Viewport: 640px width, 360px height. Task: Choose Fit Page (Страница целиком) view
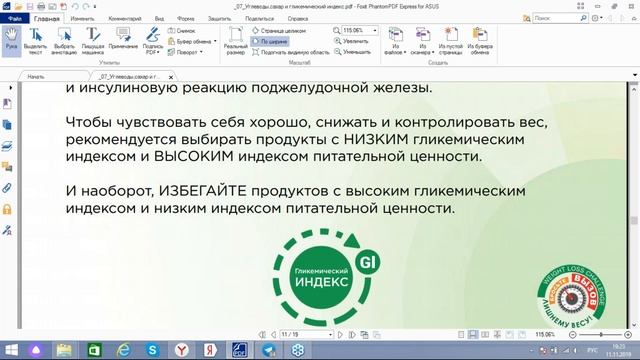(x=279, y=31)
